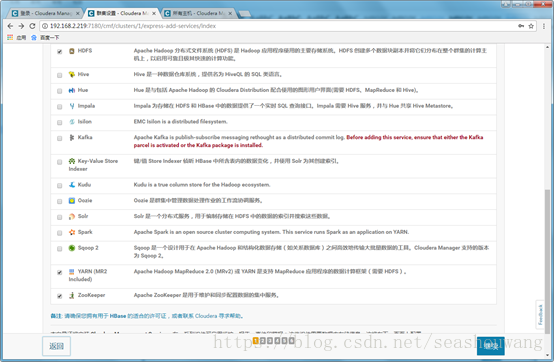Viewport: 554px width, 362px height.
Task: Click the Kafka service icon
Action: click(x=72, y=137)
